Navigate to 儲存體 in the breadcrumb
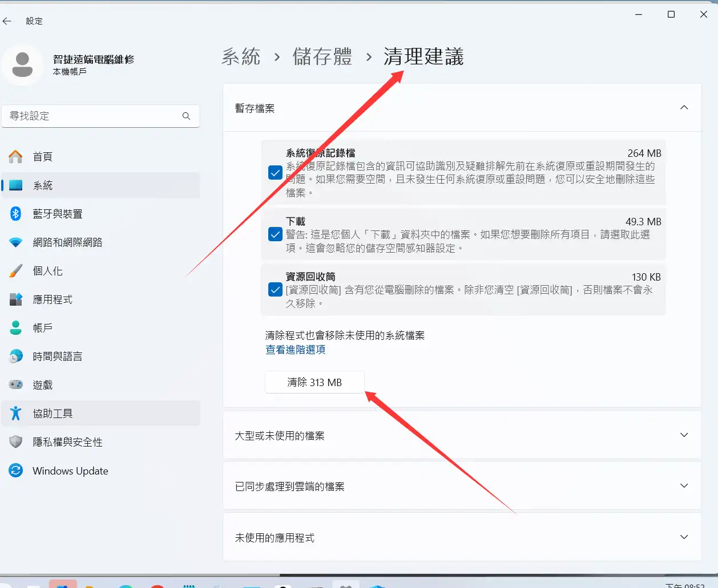718x588 pixels. click(x=322, y=56)
